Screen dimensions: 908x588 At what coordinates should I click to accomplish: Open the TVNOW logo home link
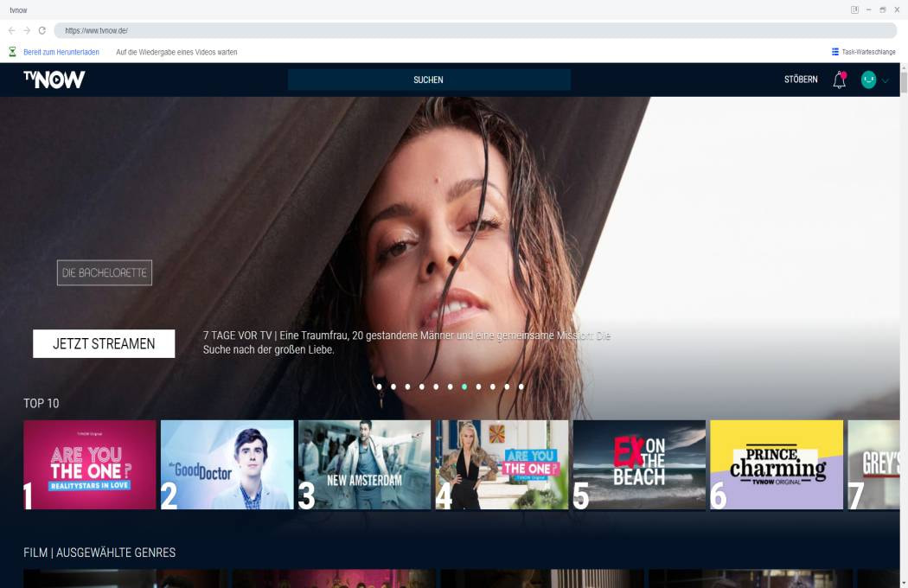(x=54, y=80)
